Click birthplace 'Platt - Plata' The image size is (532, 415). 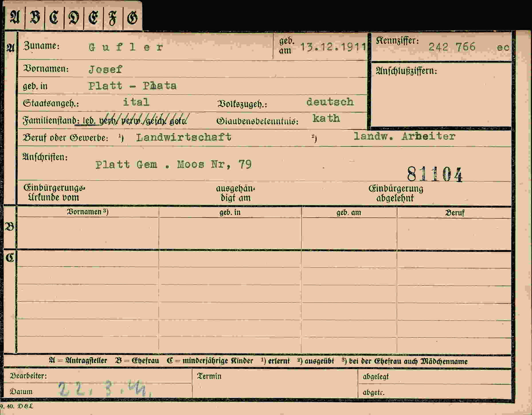[x=133, y=86]
